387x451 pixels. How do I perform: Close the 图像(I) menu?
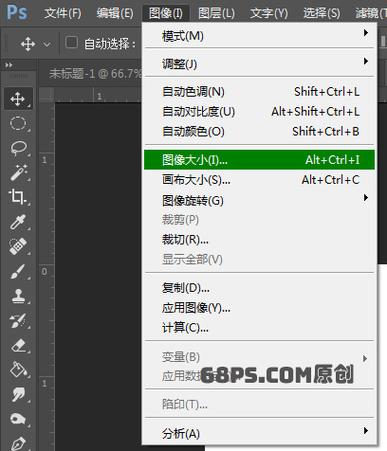166,13
